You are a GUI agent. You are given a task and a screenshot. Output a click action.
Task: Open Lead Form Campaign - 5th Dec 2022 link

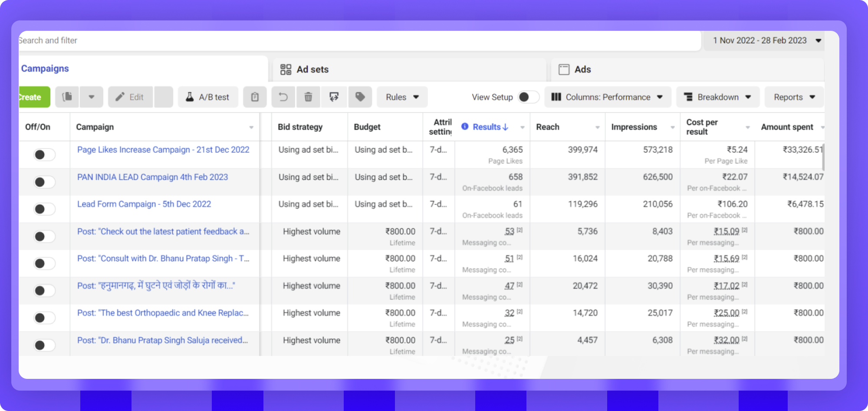pos(144,204)
